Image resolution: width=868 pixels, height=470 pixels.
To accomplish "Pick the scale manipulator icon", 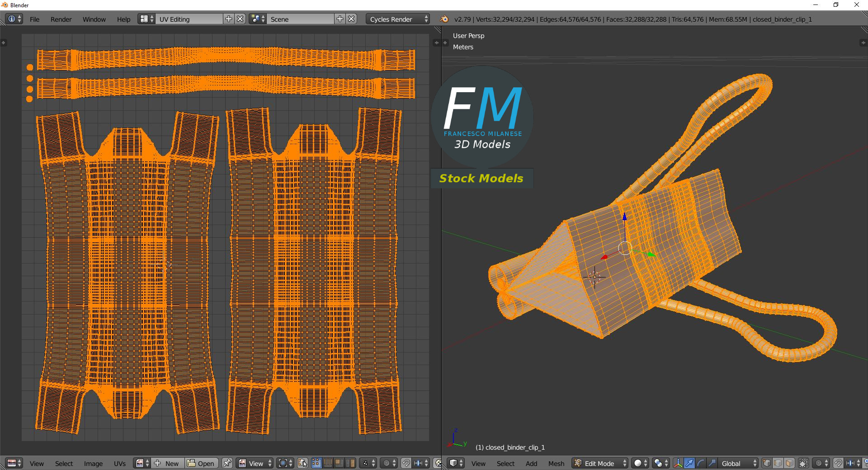I will [x=712, y=463].
